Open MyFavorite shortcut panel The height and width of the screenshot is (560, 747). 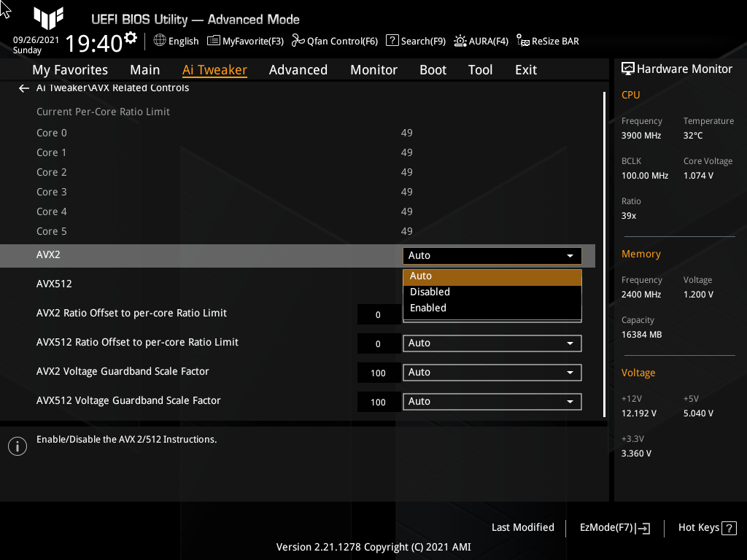[x=245, y=41]
